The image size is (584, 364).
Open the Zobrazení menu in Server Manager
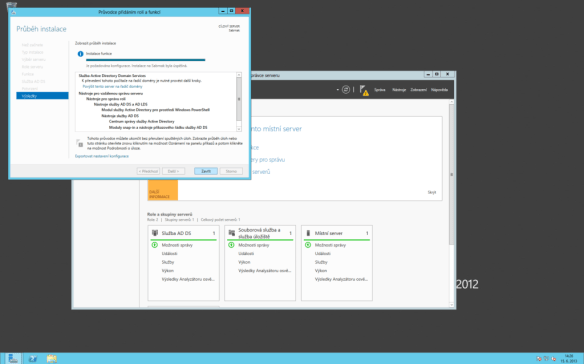click(419, 90)
